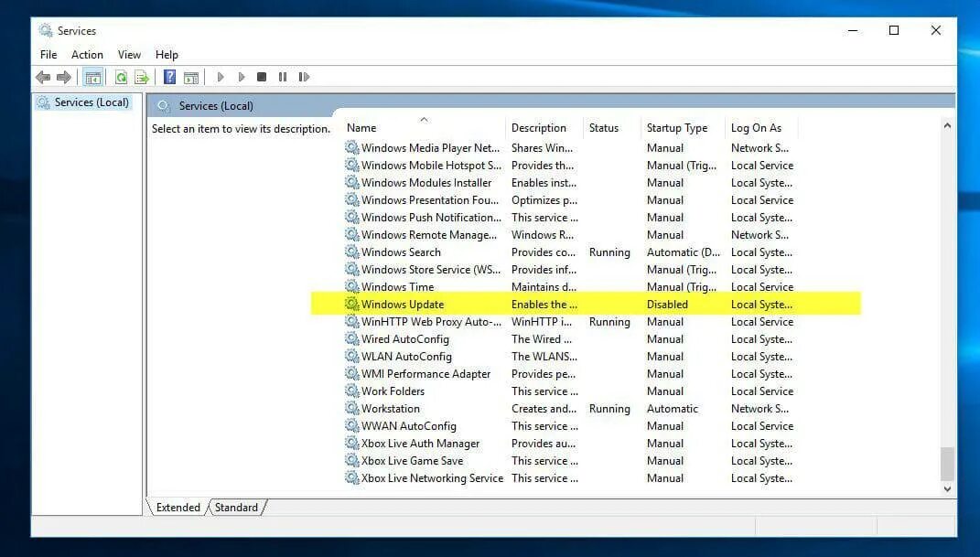Click the Forward navigation arrow
Viewport: 980px width, 557px height.
tap(62, 77)
